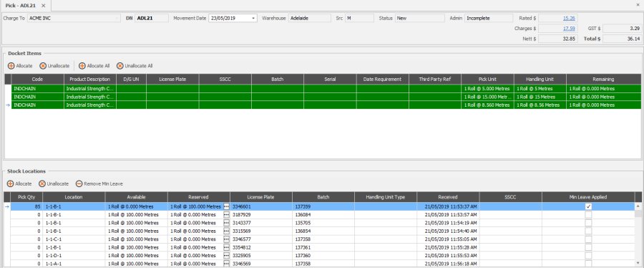Check Min Leave Applied for batch 136084
Image resolution: width=644 pixels, height=268 pixels.
589,214
